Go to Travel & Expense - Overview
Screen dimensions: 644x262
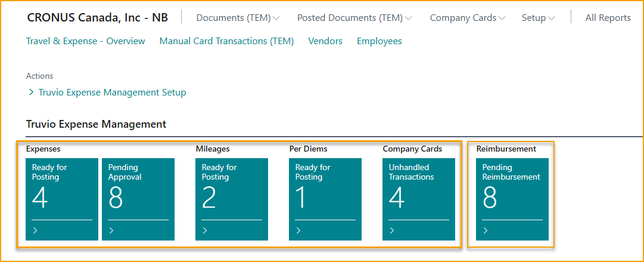[x=86, y=41]
